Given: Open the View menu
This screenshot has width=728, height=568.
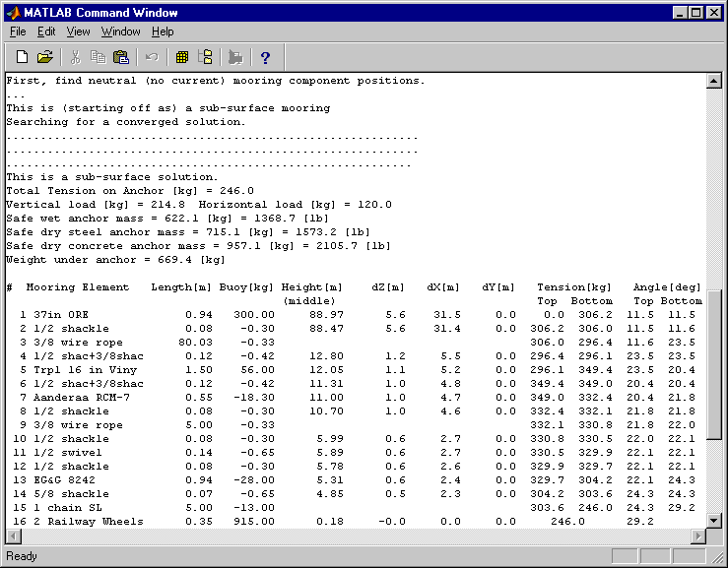Looking at the screenshot, I should pos(78,32).
